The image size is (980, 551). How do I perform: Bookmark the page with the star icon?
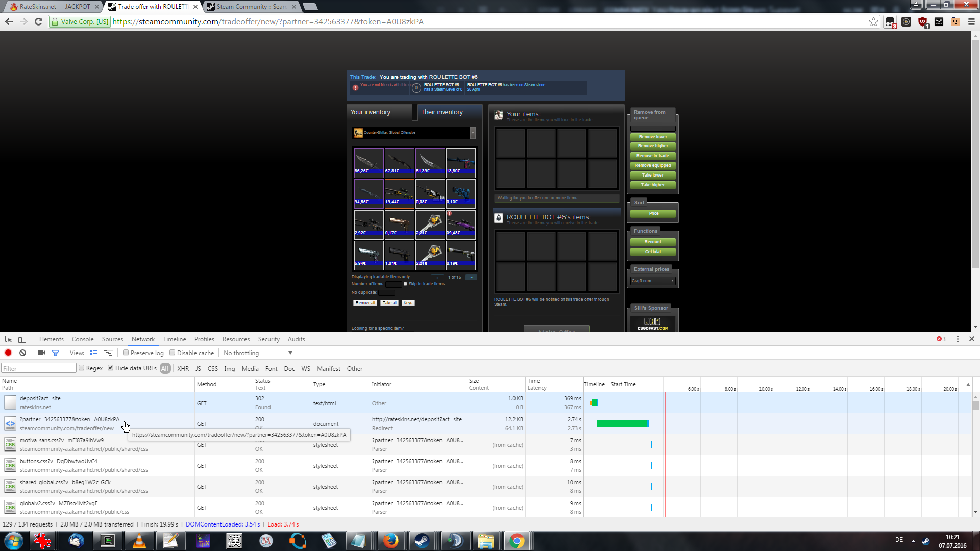pyautogui.click(x=873, y=21)
